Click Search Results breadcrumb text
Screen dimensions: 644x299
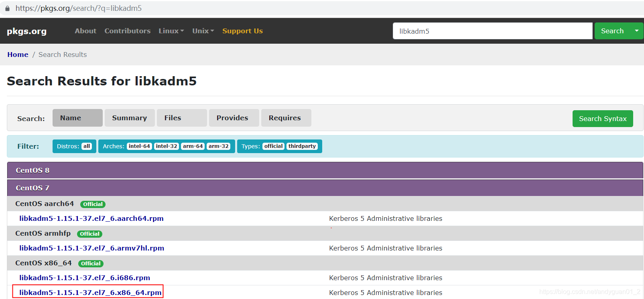tap(63, 55)
